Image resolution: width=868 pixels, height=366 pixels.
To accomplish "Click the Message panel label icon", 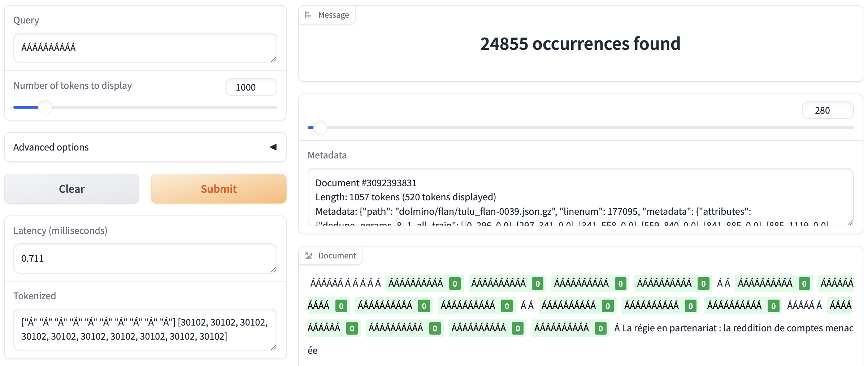I will point(308,15).
